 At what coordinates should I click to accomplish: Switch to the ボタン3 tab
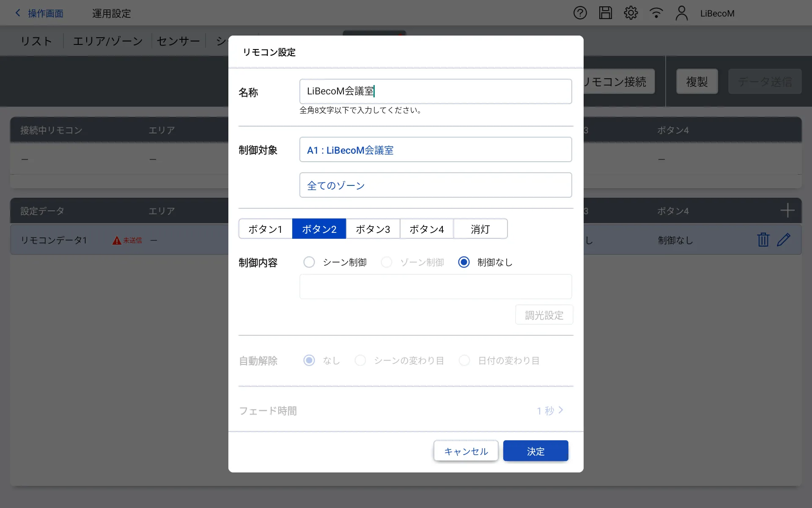(373, 229)
